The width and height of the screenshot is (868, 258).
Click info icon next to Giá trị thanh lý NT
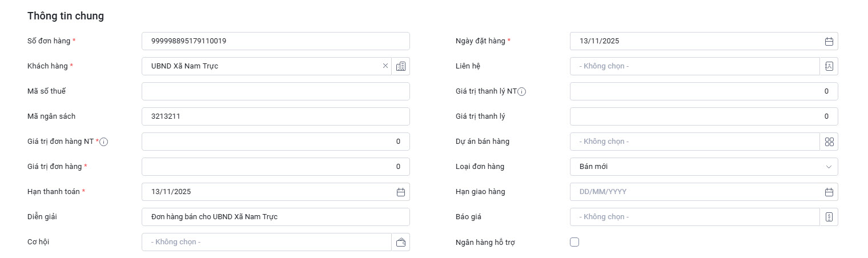tap(521, 91)
